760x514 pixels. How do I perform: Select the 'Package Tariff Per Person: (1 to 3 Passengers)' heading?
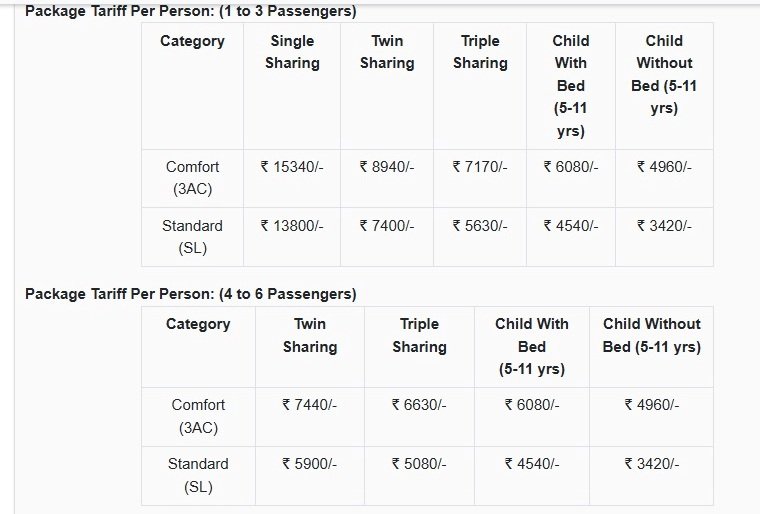[x=190, y=11]
